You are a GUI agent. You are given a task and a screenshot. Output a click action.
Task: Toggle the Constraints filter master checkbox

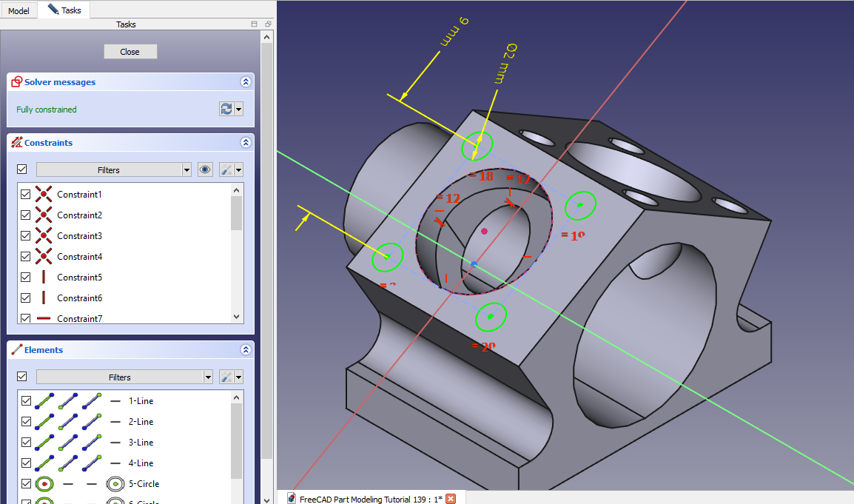click(x=22, y=169)
